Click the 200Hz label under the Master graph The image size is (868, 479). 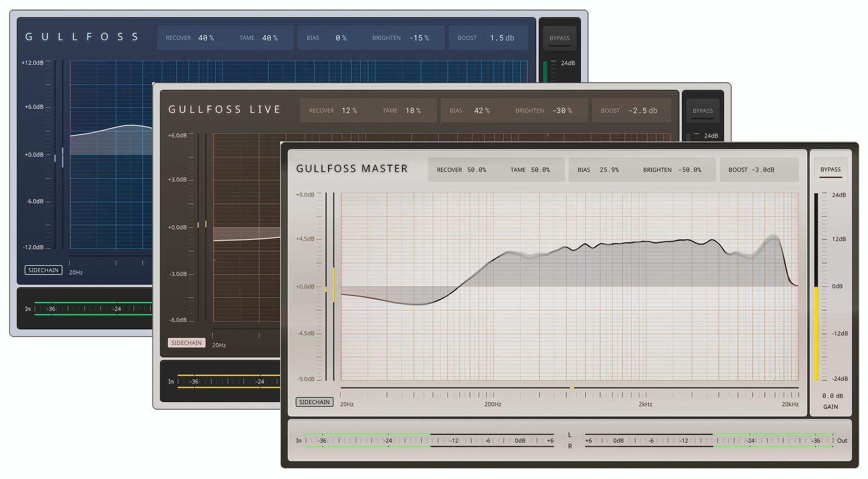point(493,404)
